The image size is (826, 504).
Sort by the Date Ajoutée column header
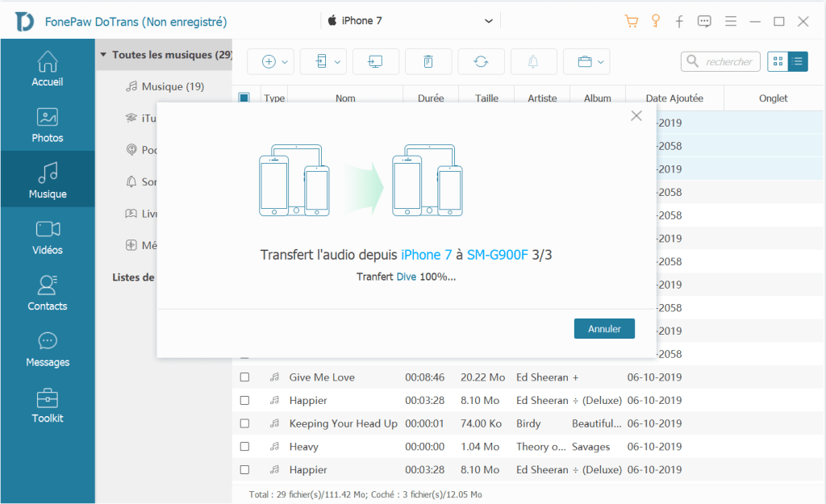(674, 98)
